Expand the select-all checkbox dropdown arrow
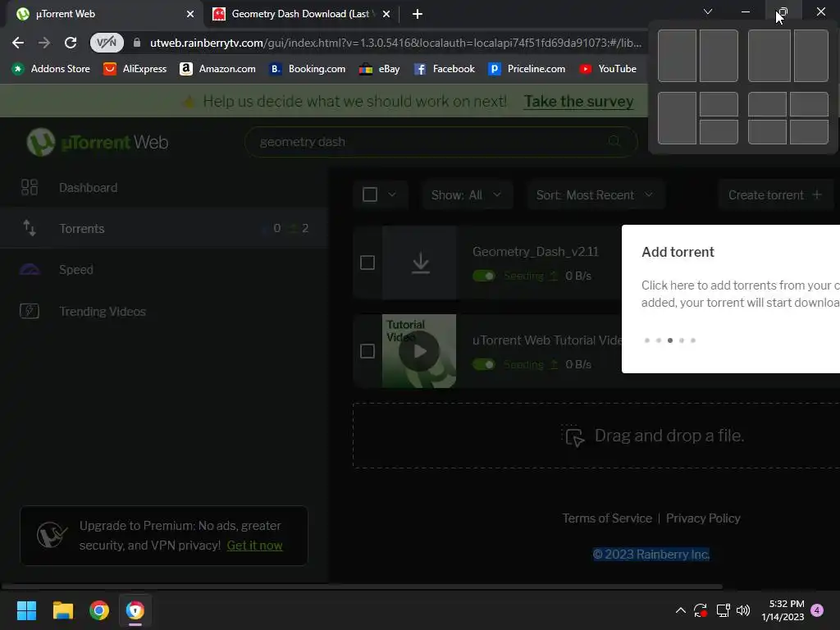 click(391, 194)
